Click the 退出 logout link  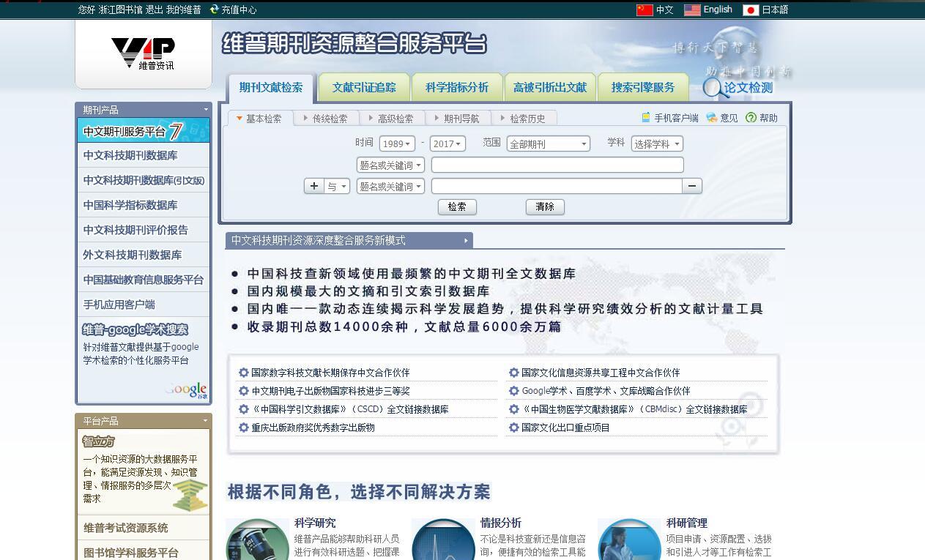click(x=154, y=10)
